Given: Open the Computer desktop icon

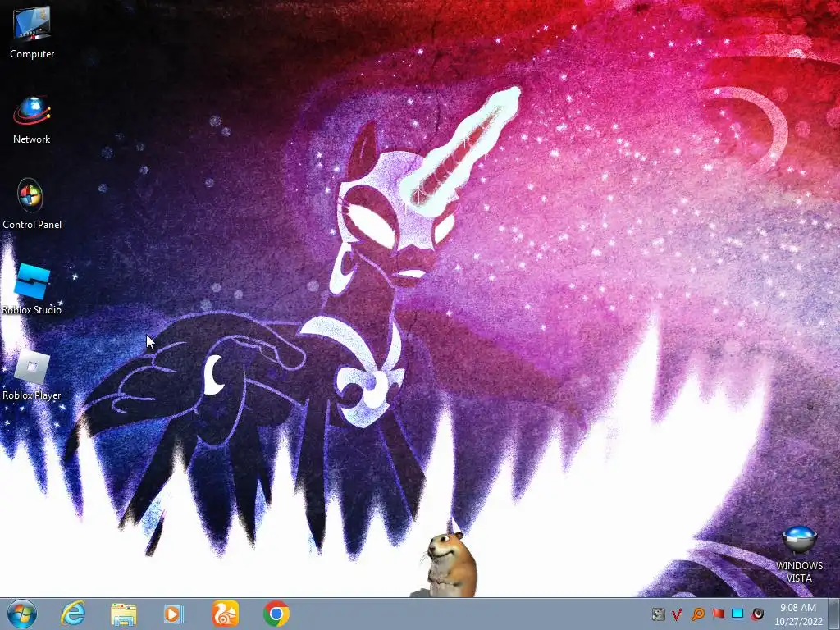Looking at the screenshot, I should pos(32,32).
